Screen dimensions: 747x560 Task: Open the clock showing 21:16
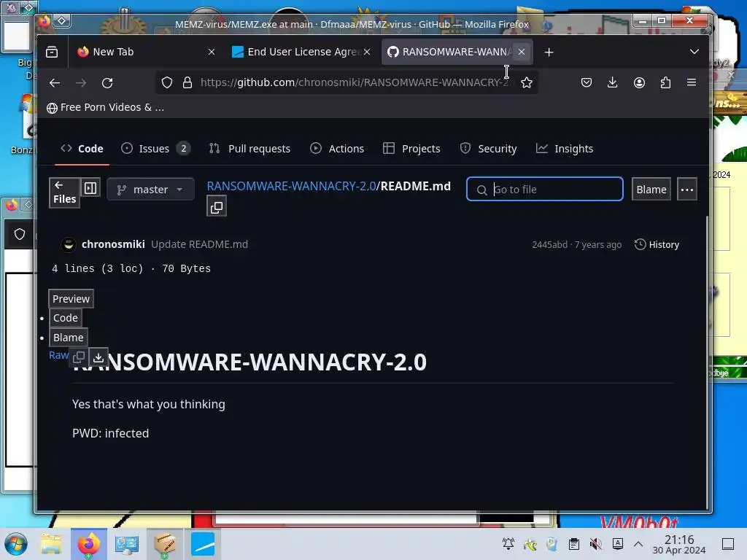(679, 544)
